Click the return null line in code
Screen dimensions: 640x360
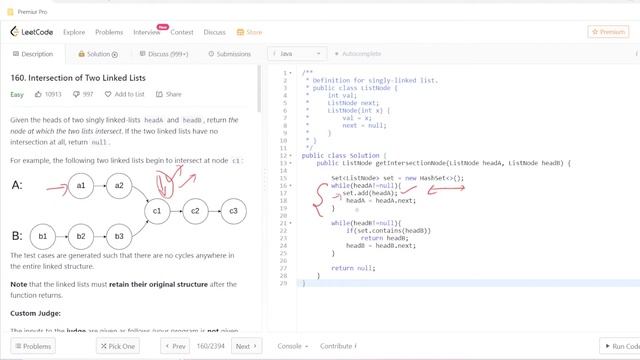click(x=353, y=268)
